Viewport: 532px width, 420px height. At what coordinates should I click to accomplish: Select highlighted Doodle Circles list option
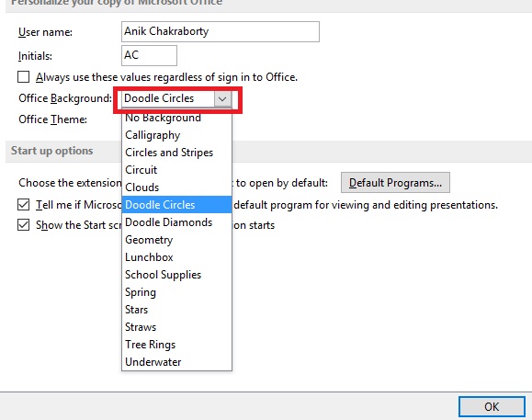click(x=176, y=205)
